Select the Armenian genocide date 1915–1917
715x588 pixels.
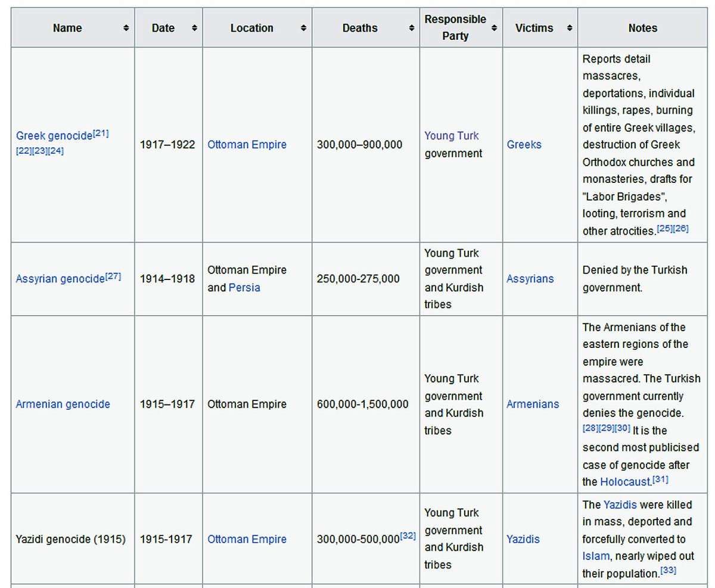pos(167,404)
